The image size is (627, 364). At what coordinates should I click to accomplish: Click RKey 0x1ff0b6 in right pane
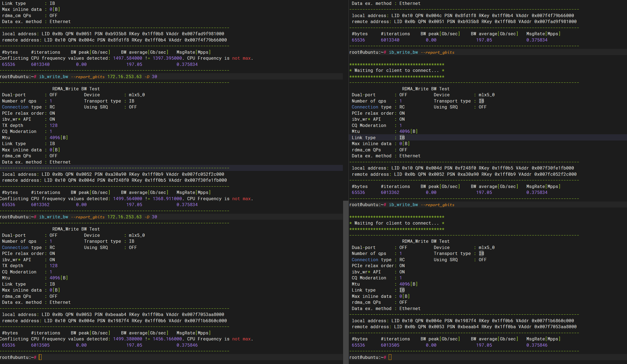pos(503,321)
